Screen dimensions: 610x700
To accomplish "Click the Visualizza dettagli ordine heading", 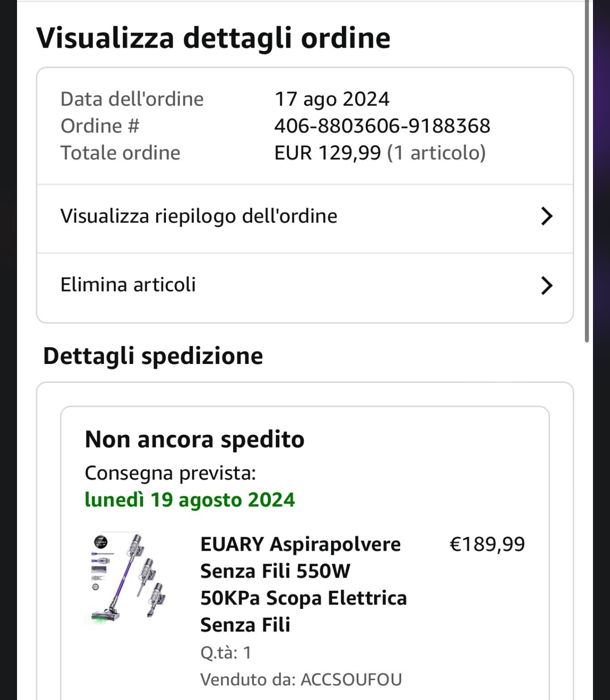I will pyautogui.click(x=213, y=38).
